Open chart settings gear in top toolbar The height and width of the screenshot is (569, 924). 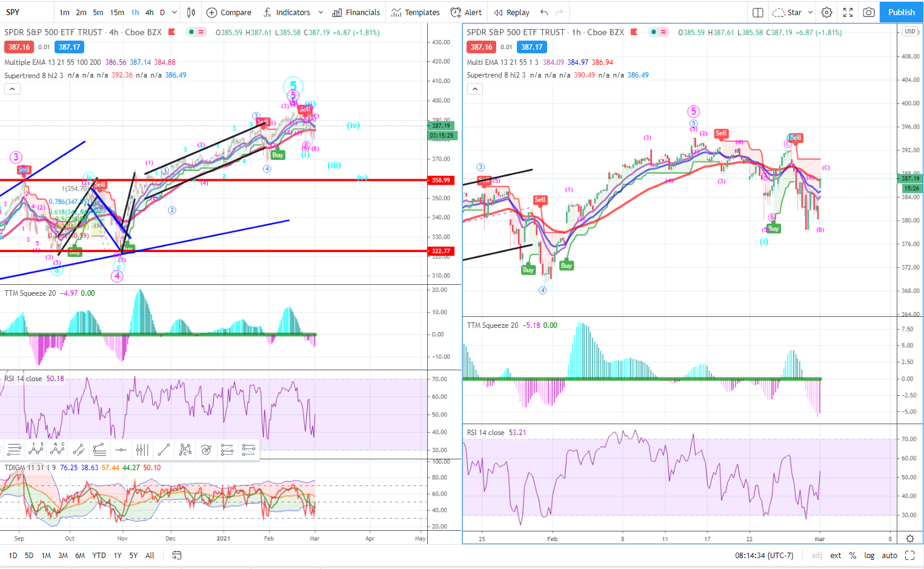click(x=826, y=12)
